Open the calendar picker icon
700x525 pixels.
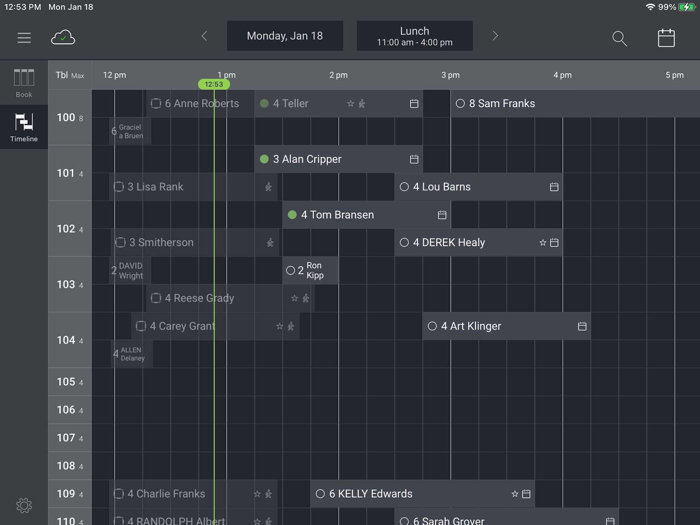666,38
